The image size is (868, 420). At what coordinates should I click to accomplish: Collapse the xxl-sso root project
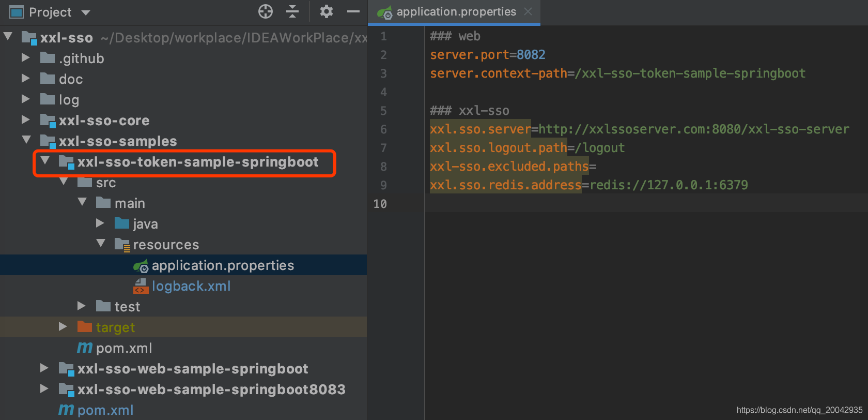8,36
